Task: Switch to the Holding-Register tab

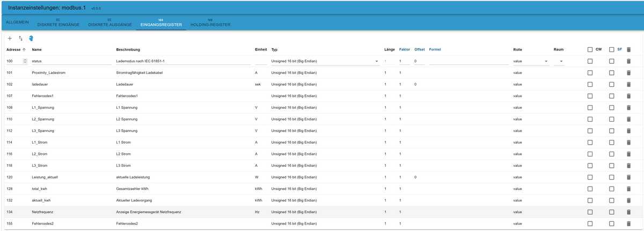Action: click(210, 25)
